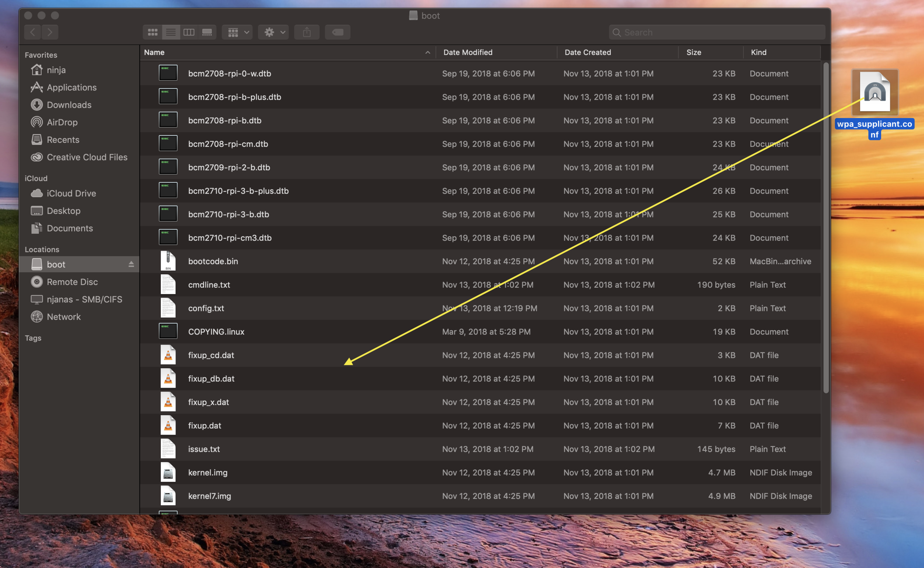Open Downloads in the sidebar

(x=69, y=105)
